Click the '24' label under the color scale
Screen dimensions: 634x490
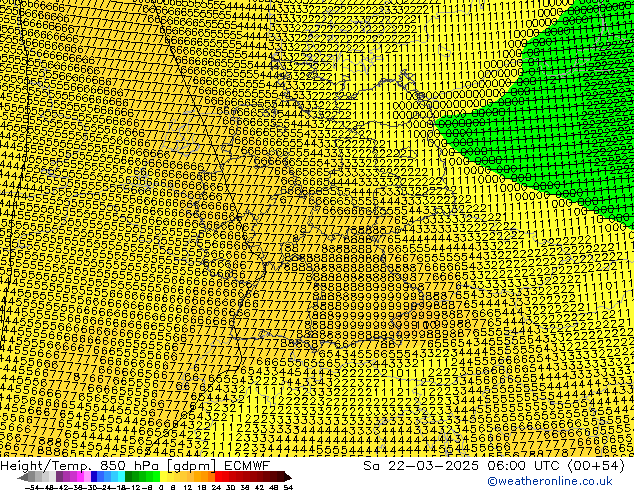click(216, 488)
